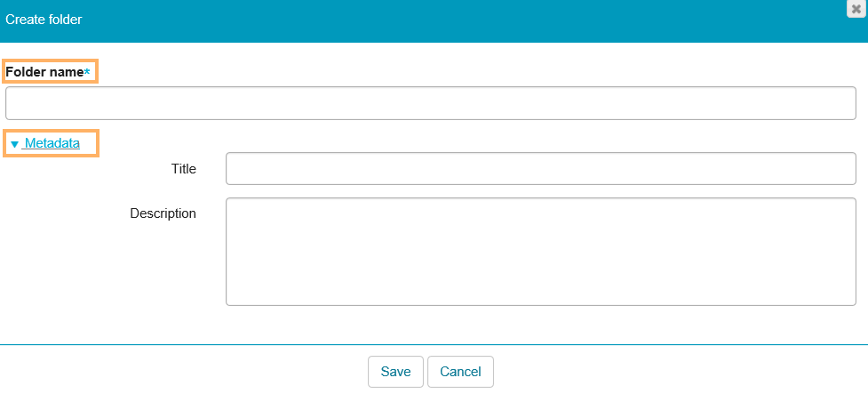Cancel folder creation
The height and width of the screenshot is (394, 868).
pos(460,372)
